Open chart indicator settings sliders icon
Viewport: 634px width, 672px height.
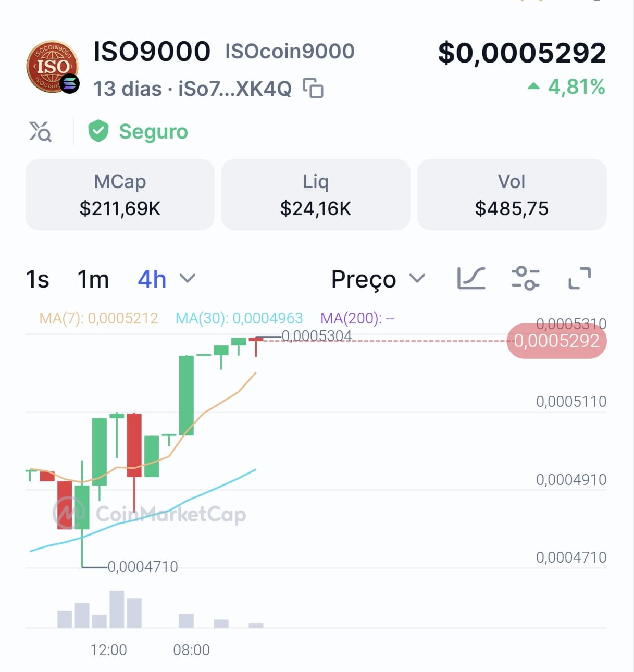(x=525, y=278)
